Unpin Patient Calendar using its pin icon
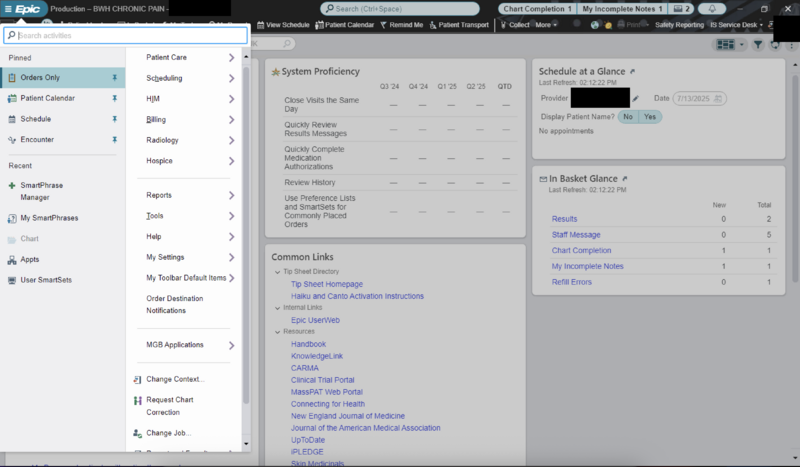Viewport: 800px width, 467px height. click(114, 98)
